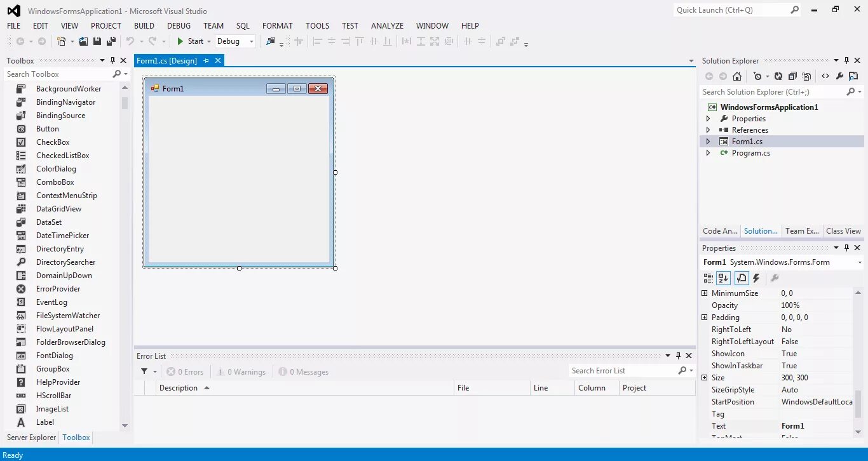Expand the References node in Solution Explorer
Screen dimensions: 868x461
click(709, 130)
